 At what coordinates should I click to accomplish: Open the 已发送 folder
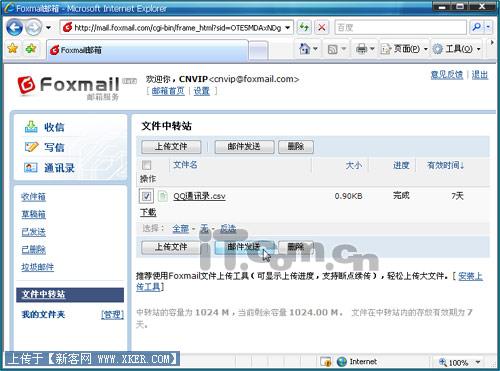33,232
